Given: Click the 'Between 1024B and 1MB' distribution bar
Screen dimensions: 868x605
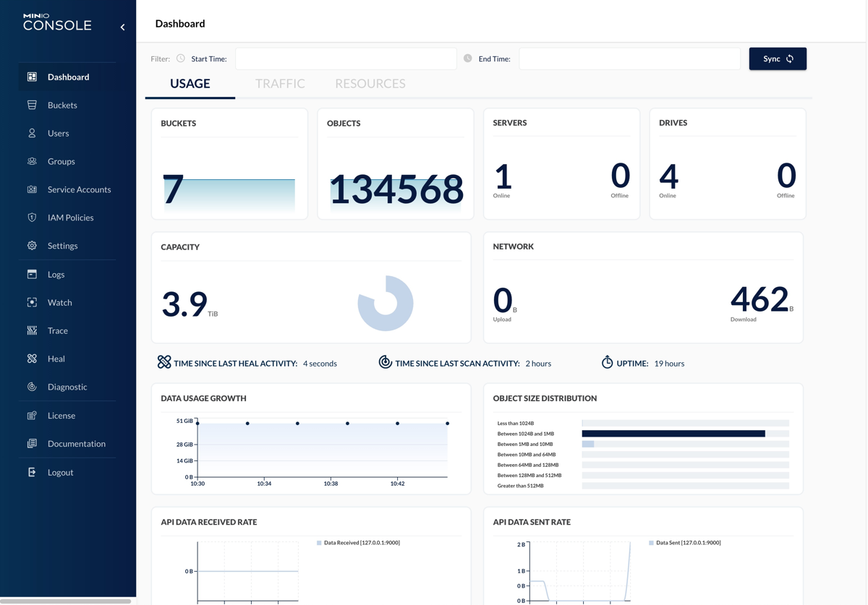Looking at the screenshot, I should point(673,434).
